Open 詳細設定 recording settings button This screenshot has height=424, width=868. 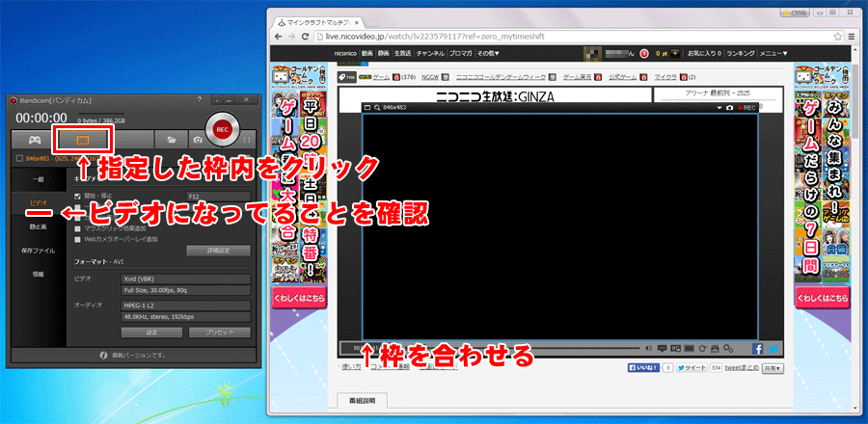(x=218, y=251)
